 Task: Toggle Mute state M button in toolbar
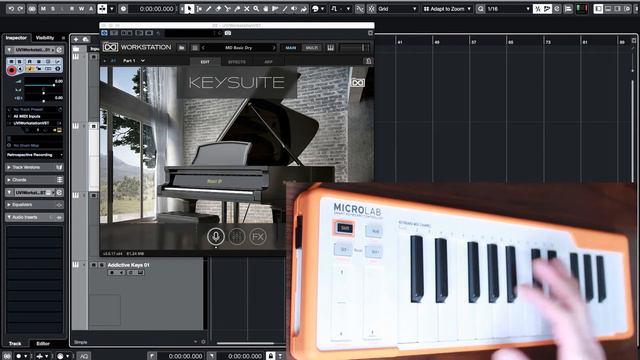(43, 9)
